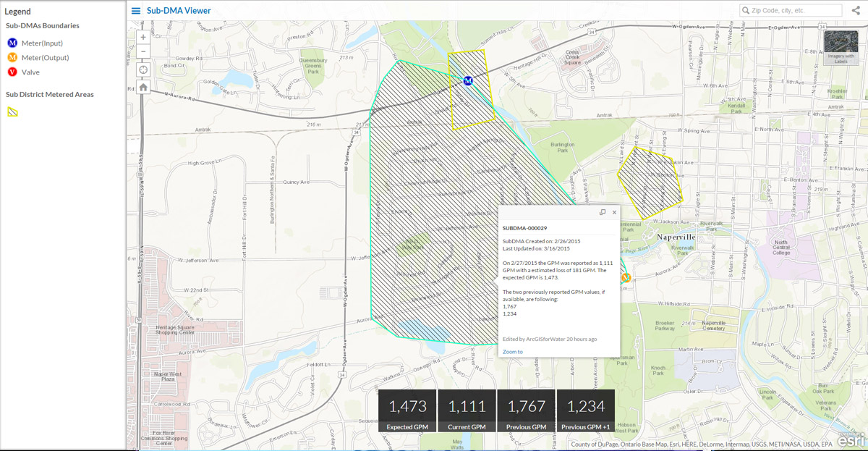
Task: Click the North Central College label
Action: click(780, 248)
